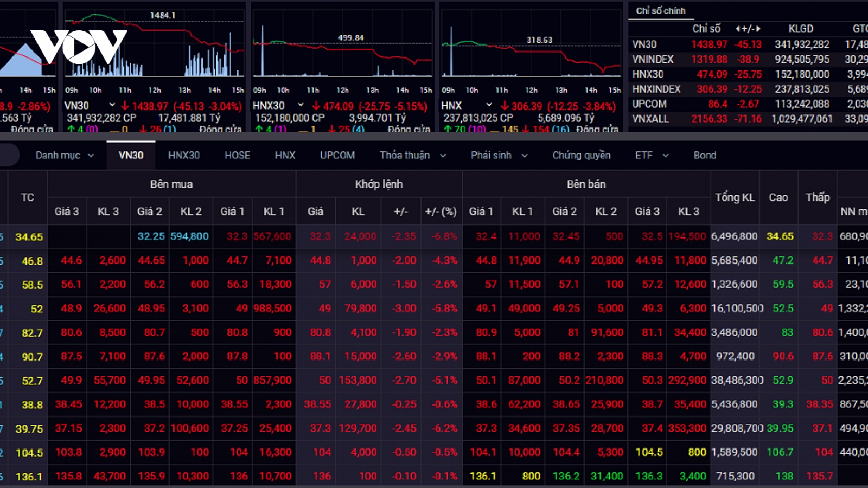Image resolution: width=868 pixels, height=488 pixels.
Task: Click the Khớp lệnh column group header
Action: [379, 184]
